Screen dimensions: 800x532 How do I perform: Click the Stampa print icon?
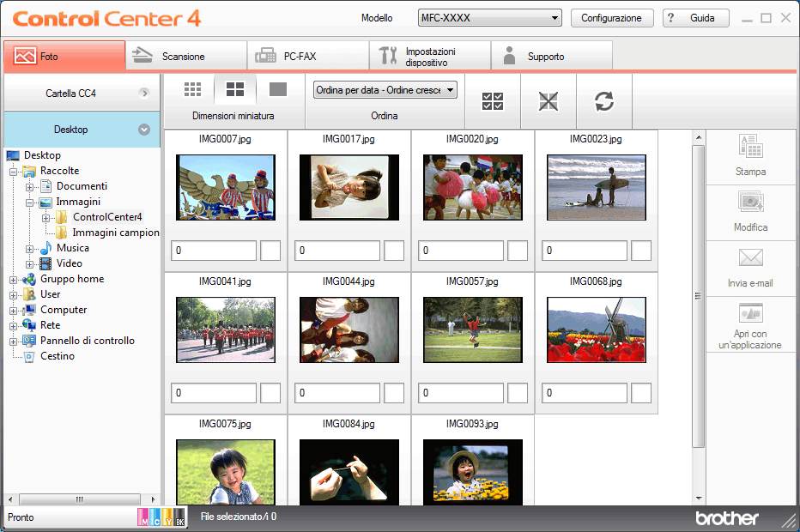click(x=750, y=147)
